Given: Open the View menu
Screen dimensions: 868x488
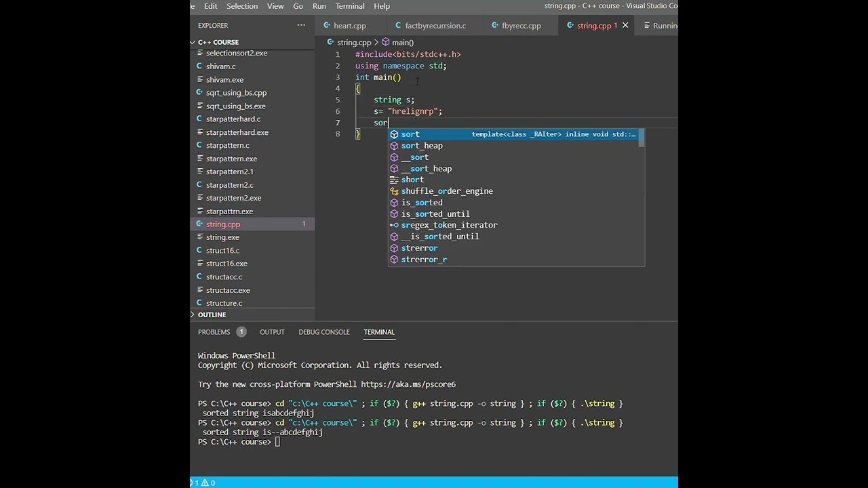Looking at the screenshot, I should point(275,6).
